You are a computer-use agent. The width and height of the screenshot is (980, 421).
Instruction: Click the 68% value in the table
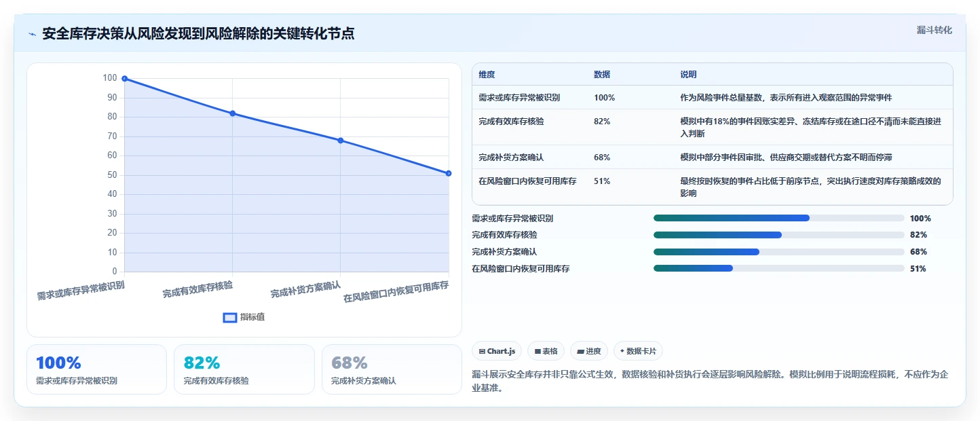(x=602, y=158)
